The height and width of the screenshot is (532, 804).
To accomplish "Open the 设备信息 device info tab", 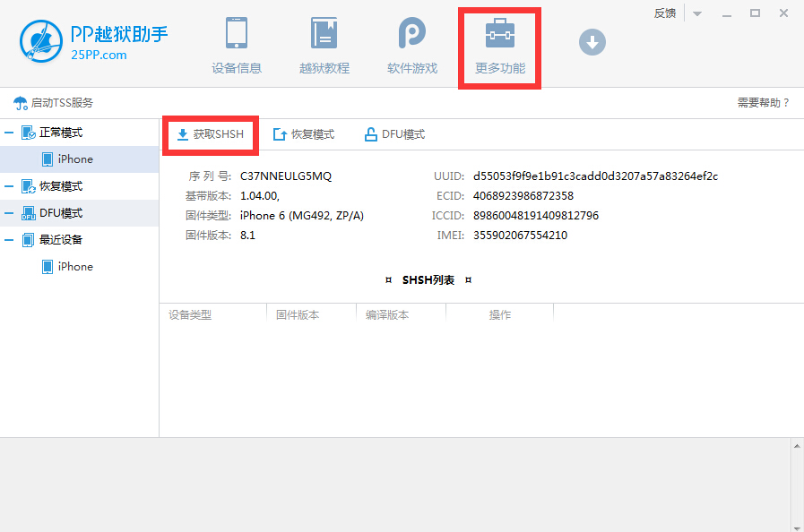I will point(237,47).
